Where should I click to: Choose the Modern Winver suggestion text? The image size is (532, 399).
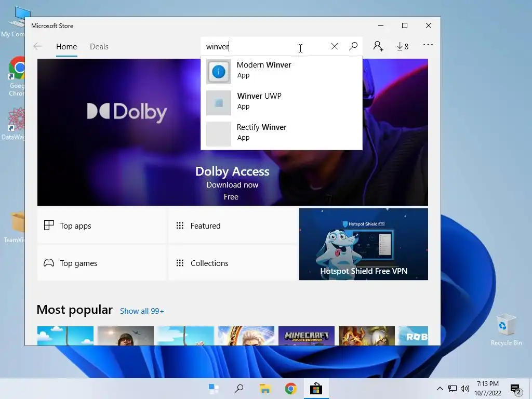point(263,65)
